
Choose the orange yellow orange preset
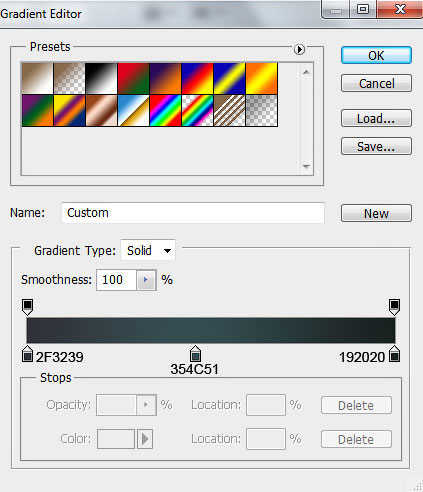tap(261, 78)
